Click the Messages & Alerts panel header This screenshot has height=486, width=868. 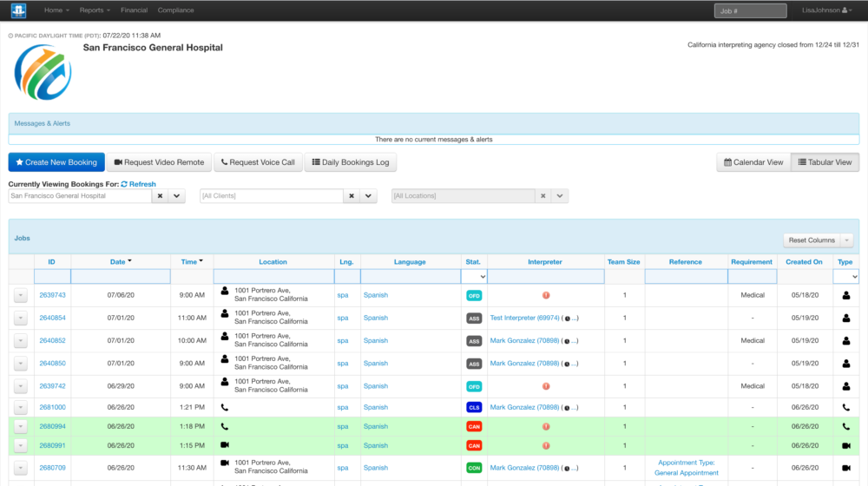433,123
